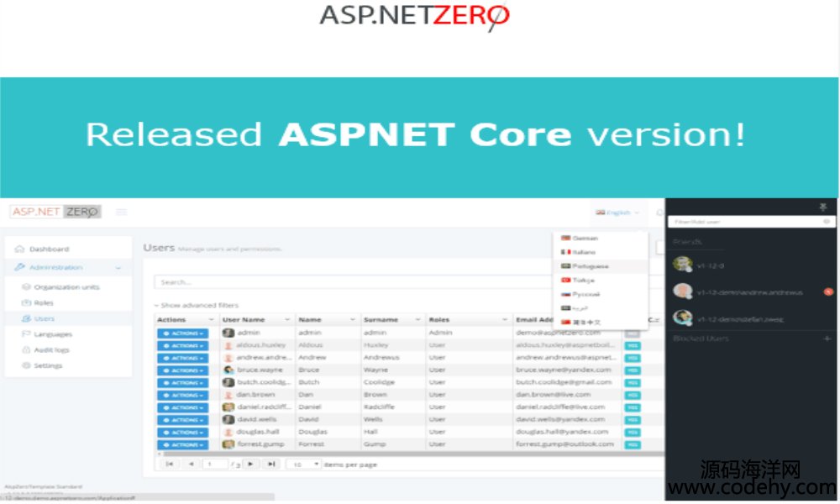840x504 pixels.
Task: Open Actions dropdown for forrest.gump
Action: [182, 444]
